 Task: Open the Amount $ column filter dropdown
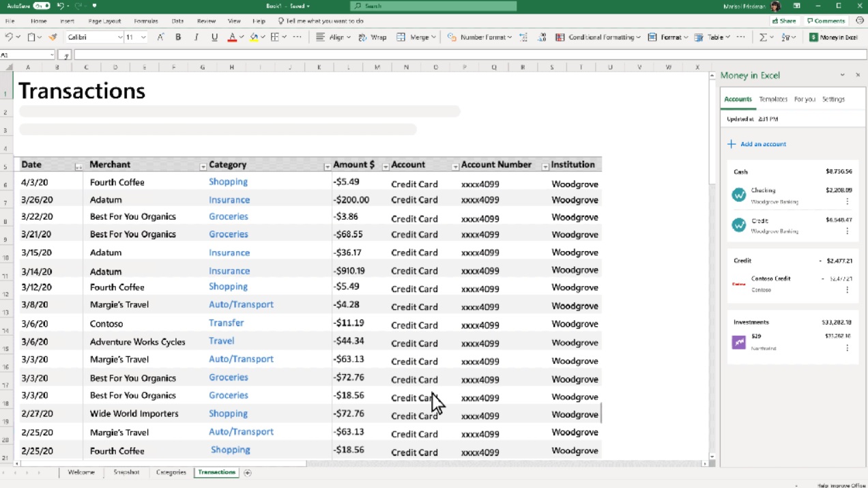point(386,167)
